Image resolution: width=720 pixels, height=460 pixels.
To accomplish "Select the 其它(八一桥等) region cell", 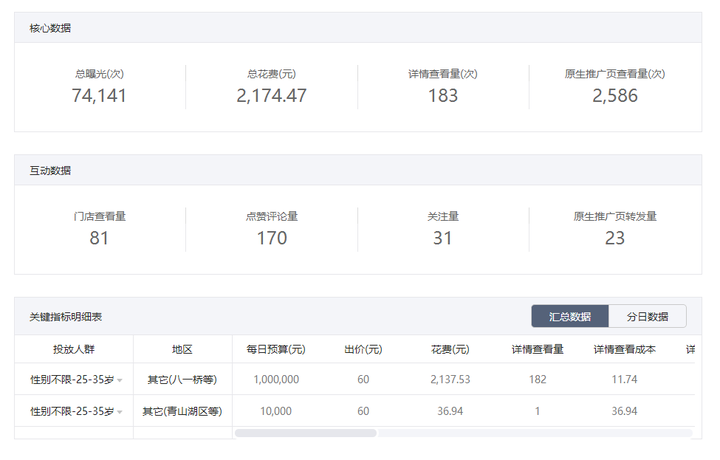I will point(182,380).
